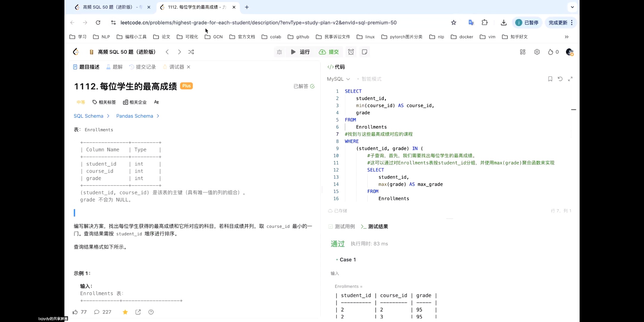
Task: Click the 提交 submit button
Action: 329,52
